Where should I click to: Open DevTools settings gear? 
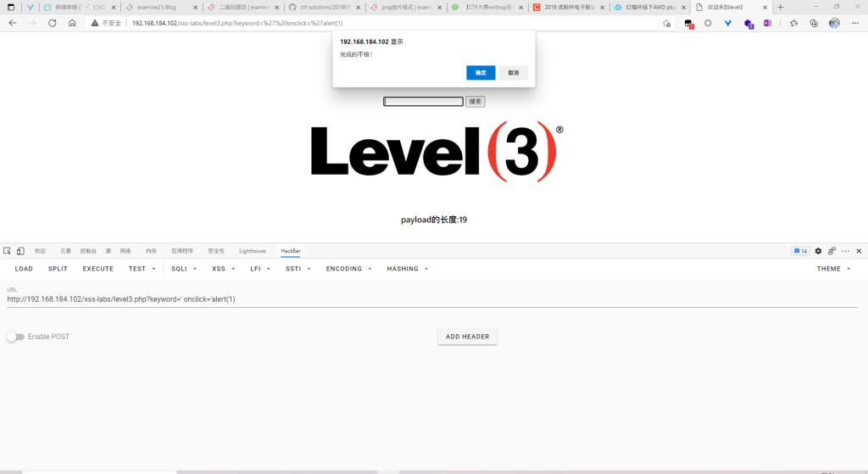(x=818, y=251)
